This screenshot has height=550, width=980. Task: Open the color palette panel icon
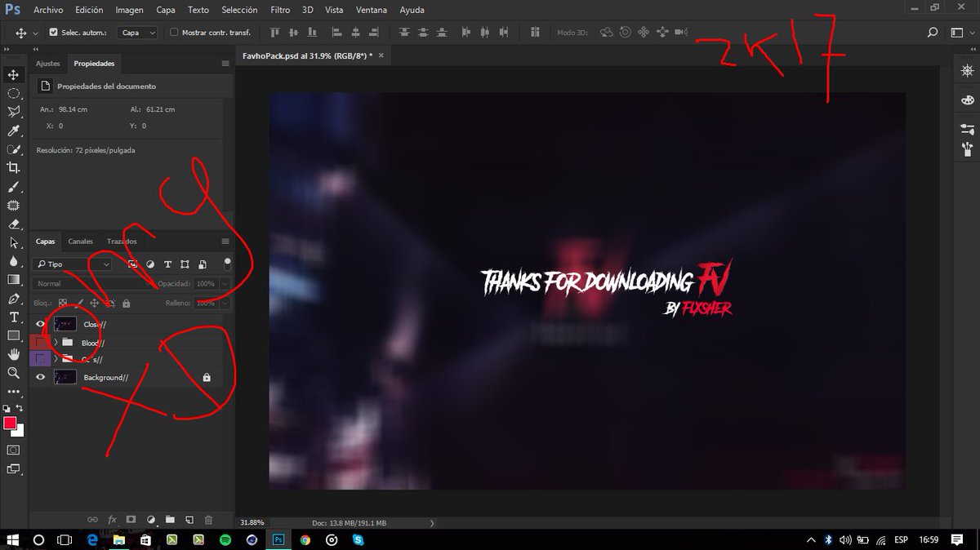[x=968, y=100]
